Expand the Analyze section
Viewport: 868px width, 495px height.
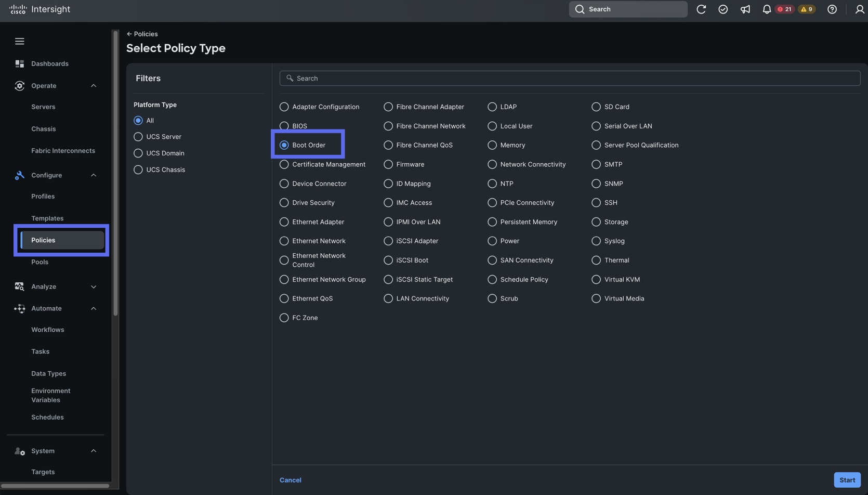(x=94, y=286)
